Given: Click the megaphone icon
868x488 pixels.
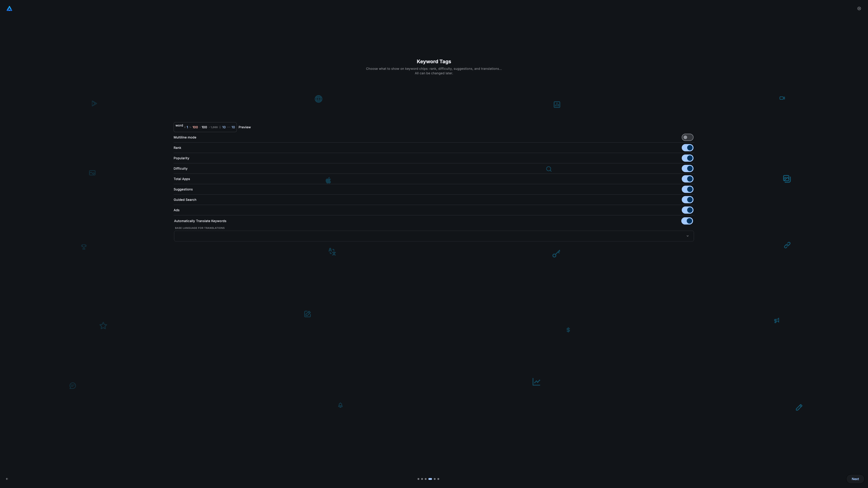Looking at the screenshot, I should [x=776, y=320].
